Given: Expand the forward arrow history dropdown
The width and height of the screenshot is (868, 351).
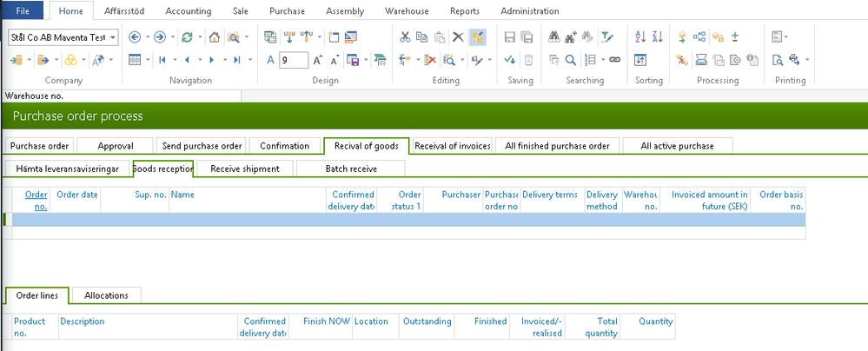Looking at the screenshot, I should pos(173,37).
